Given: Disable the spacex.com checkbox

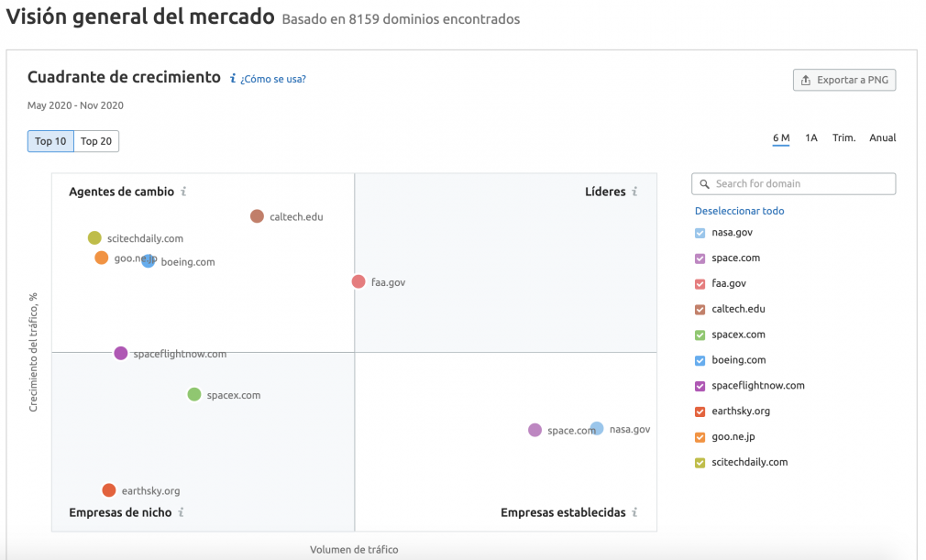Looking at the screenshot, I should [700, 335].
